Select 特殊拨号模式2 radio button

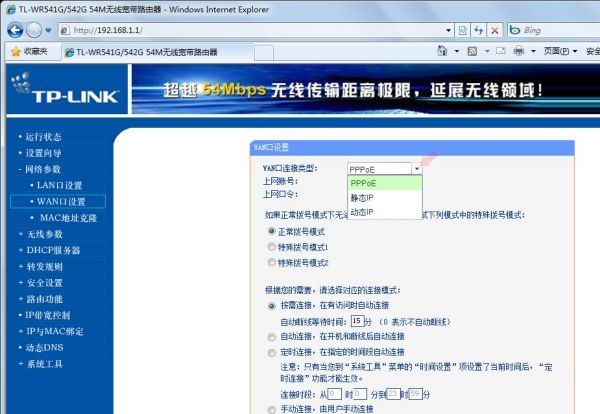(272, 262)
